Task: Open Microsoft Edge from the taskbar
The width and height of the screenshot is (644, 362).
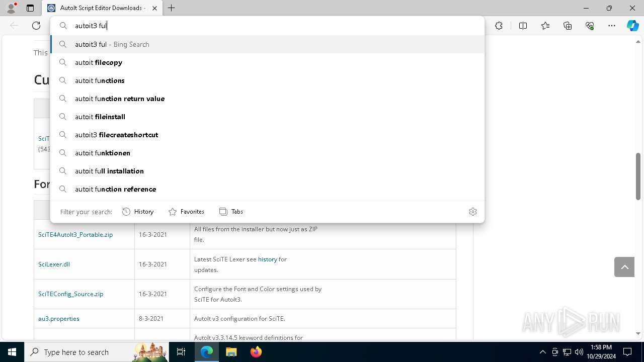Action: coord(207,352)
